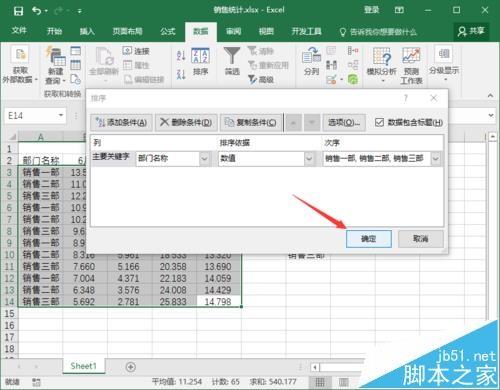Image resolution: width=500 pixels, height=390 pixels.
Task: Close the Sort dialog with X
Action: pos(433,98)
